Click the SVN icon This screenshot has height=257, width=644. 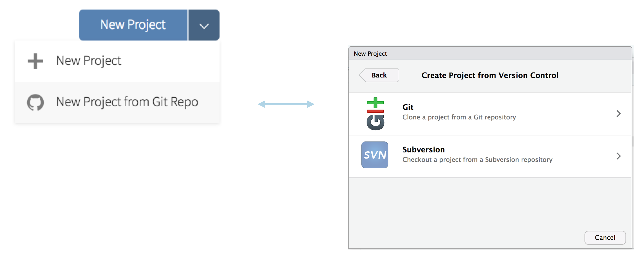pyautogui.click(x=375, y=155)
